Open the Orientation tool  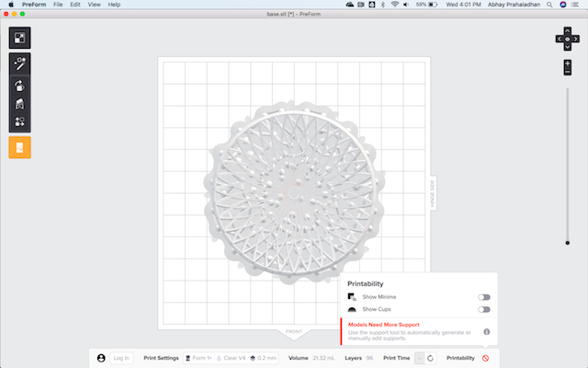[x=19, y=86]
